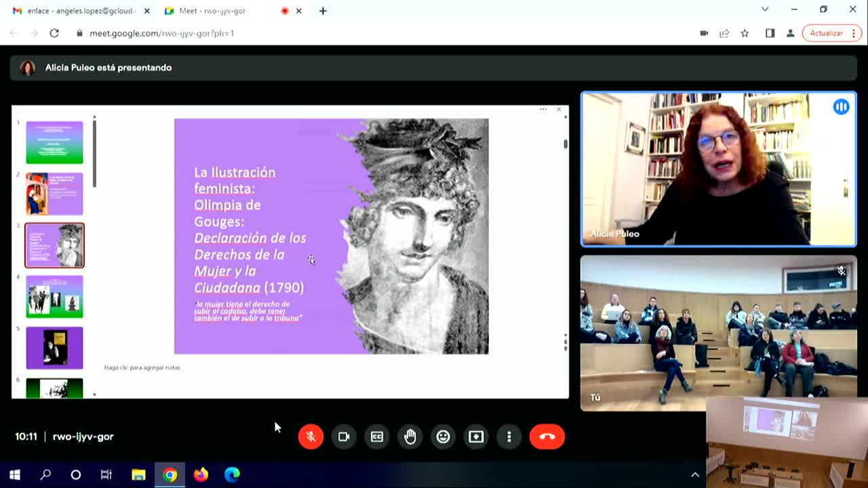The height and width of the screenshot is (488, 868).
Task: Select slide 4 thumbnail in the slide panel
Action: pyautogui.click(x=54, y=297)
